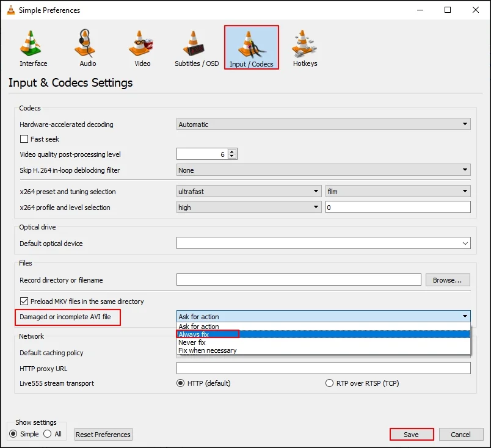The height and width of the screenshot is (448, 491).
Task: Increase video quality post-processing level spinner
Action: 232,151
